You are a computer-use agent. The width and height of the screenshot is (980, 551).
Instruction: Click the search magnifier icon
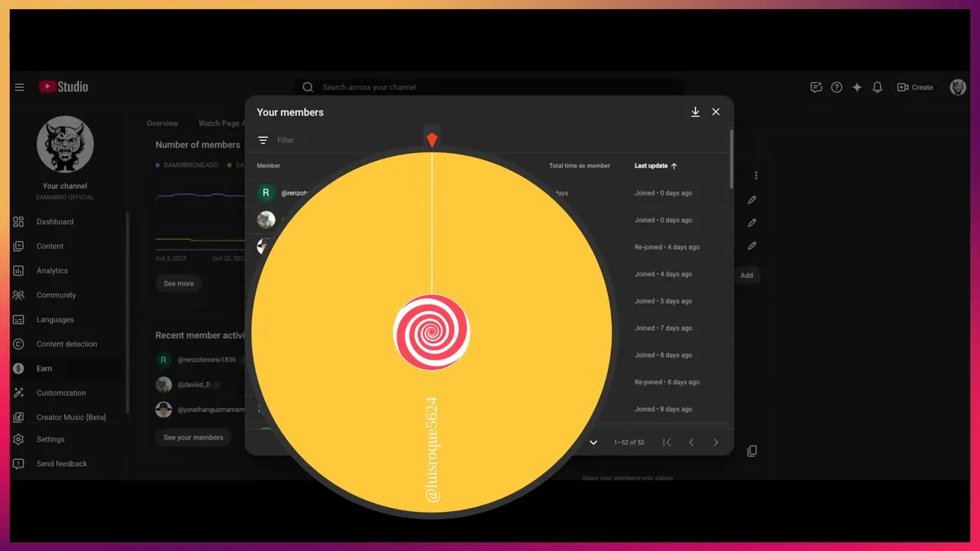tap(308, 87)
